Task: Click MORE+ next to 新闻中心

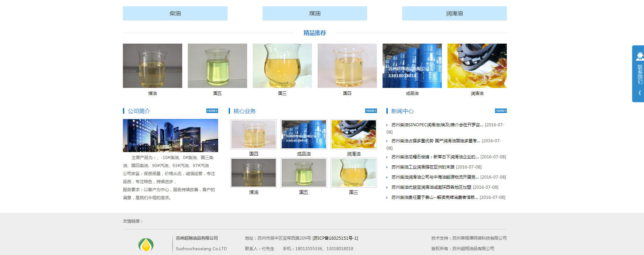Action: [501, 111]
